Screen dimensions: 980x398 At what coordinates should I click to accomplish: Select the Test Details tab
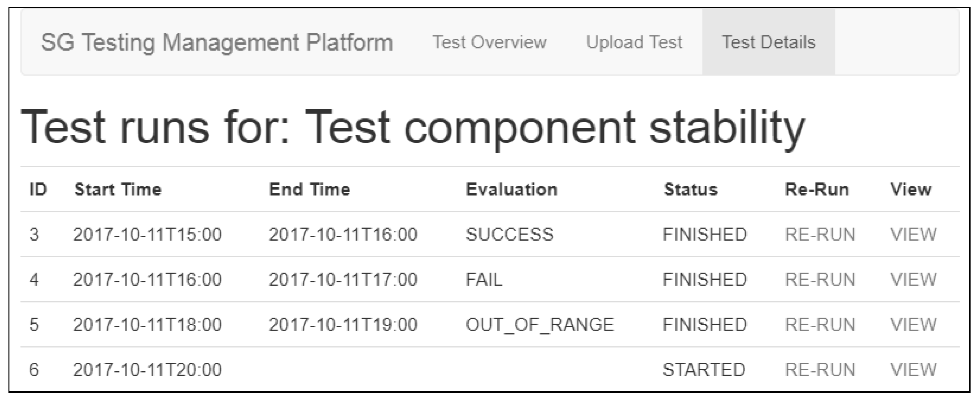pos(768,42)
